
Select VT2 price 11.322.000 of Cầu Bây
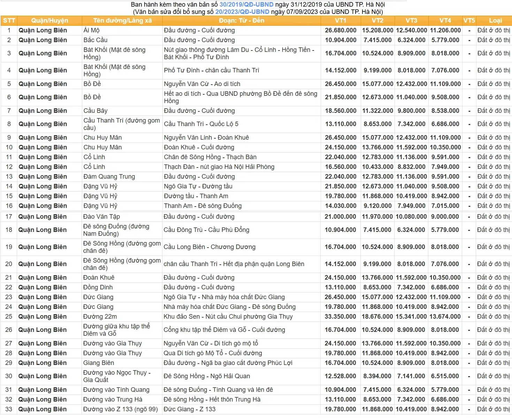[377, 111]
